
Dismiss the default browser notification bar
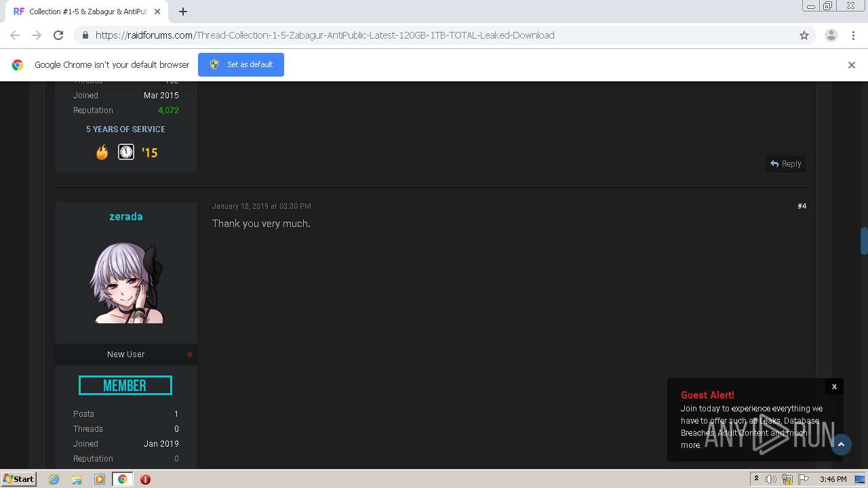point(852,65)
